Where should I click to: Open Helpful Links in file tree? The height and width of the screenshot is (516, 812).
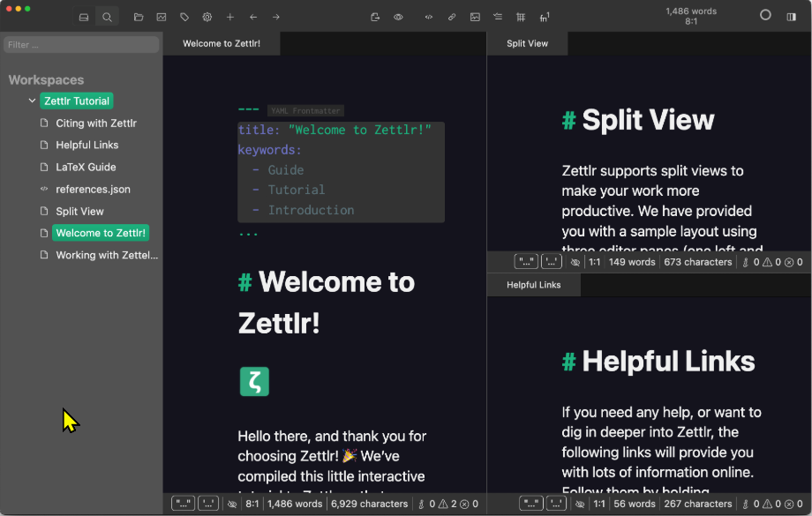click(x=87, y=145)
